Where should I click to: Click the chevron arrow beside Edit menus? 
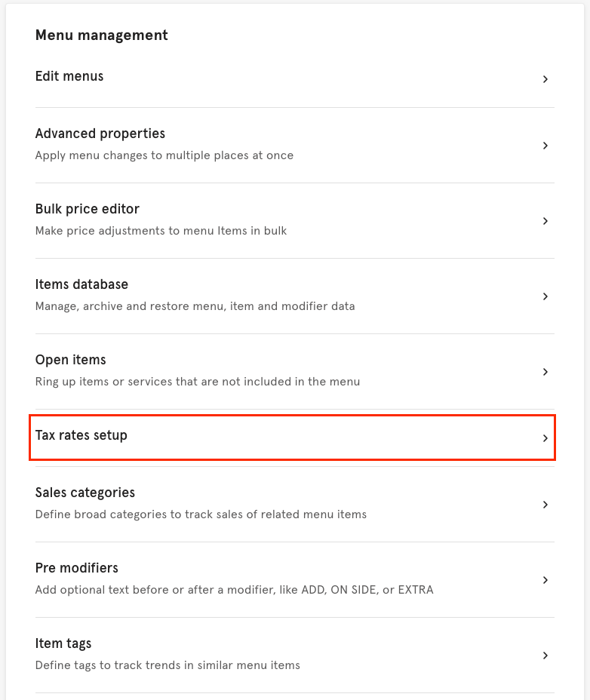(x=545, y=79)
